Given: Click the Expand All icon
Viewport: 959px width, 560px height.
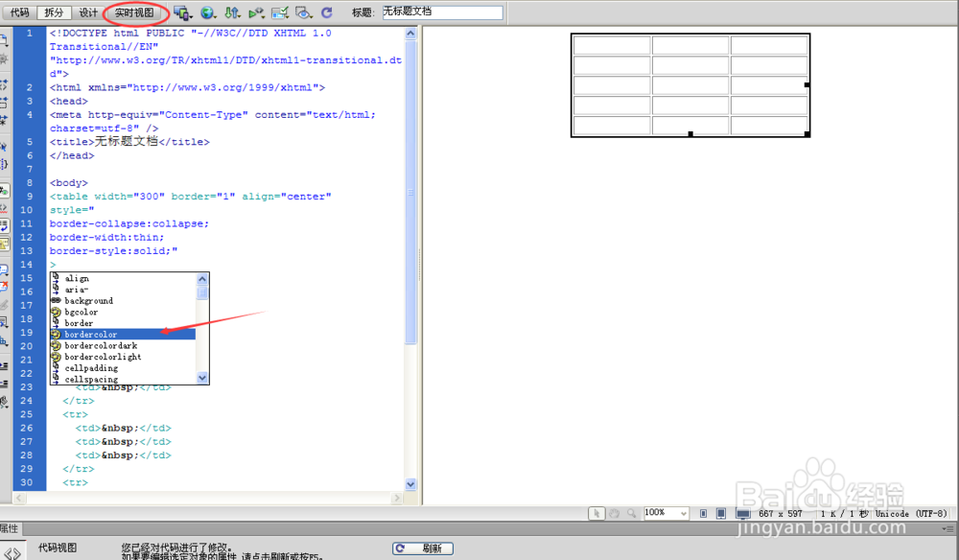Looking at the screenshot, I should coord(4,119).
